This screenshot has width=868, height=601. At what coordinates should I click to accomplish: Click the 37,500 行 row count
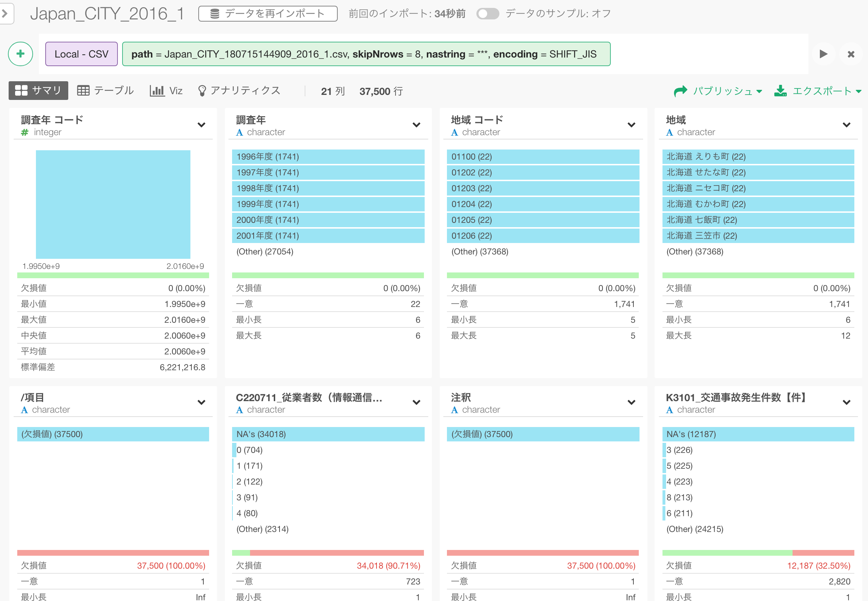tap(381, 91)
